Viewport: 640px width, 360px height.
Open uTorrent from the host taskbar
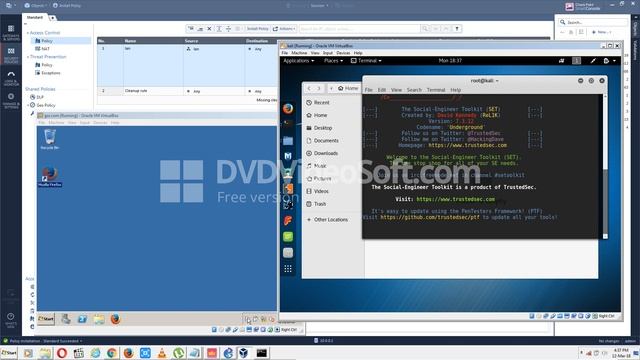pyautogui.click(x=178, y=353)
